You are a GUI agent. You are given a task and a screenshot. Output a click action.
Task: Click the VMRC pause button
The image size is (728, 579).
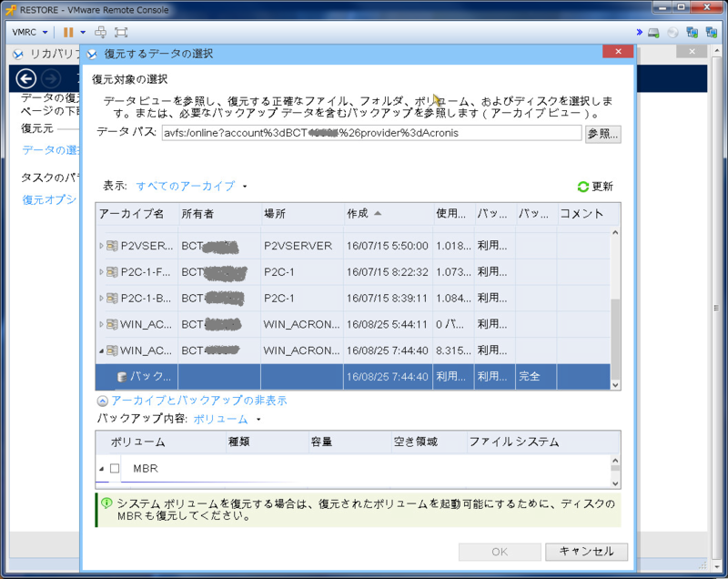tap(68, 32)
